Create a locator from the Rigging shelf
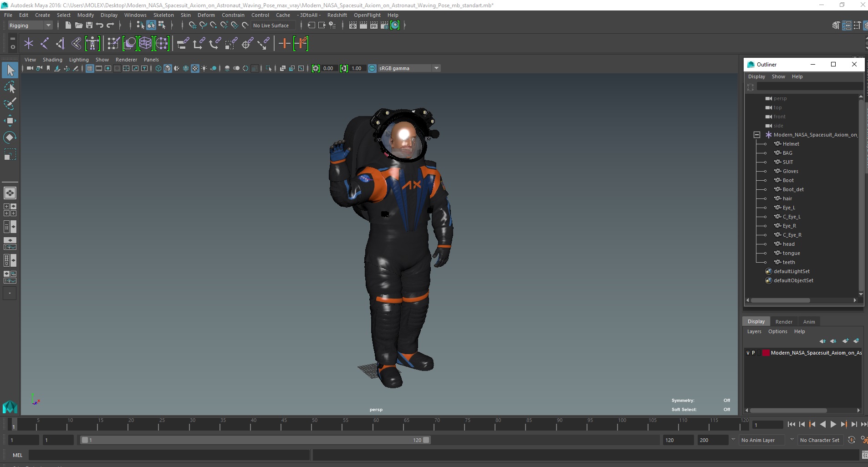The height and width of the screenshot is (467, 868). tap(29, 44)
